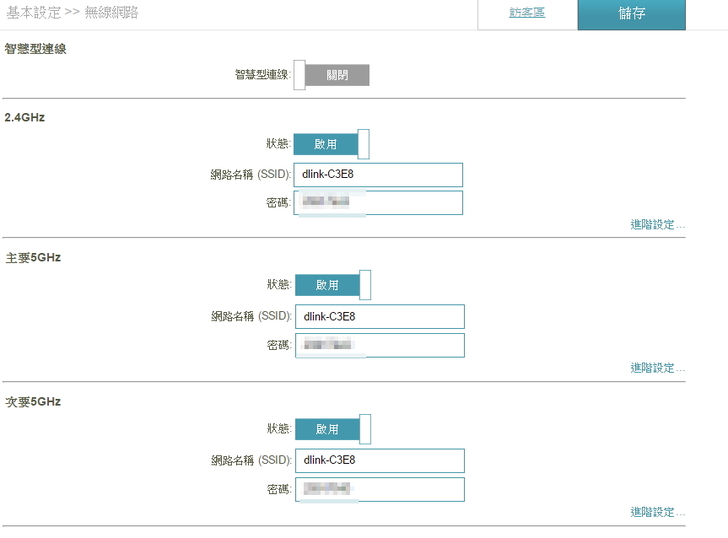Toggle the 智慧型連線 switch currently showing 關閉
This screenshot has width=728, height=538.
tap(331, 75)
